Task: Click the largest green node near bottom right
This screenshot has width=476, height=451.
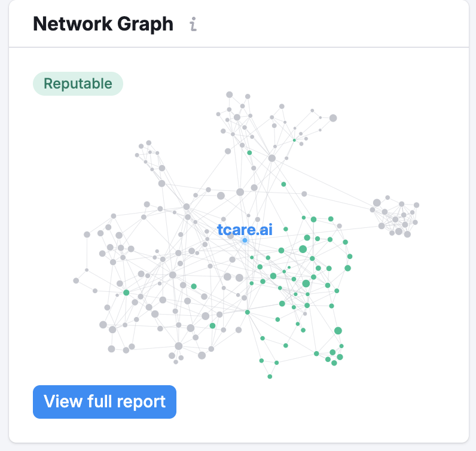Action: 338,331
